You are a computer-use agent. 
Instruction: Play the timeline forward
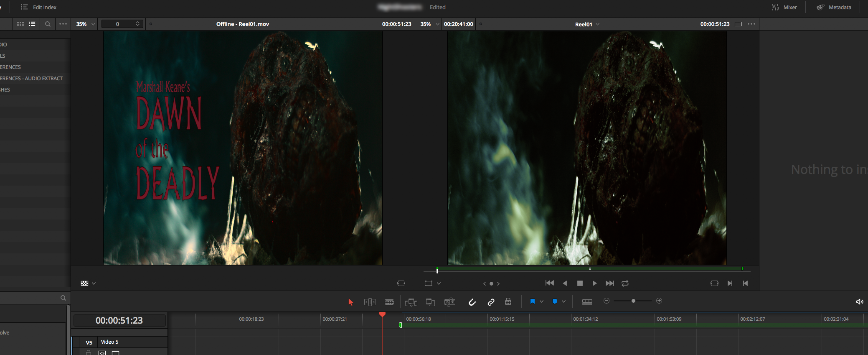[x=594, y=283]
